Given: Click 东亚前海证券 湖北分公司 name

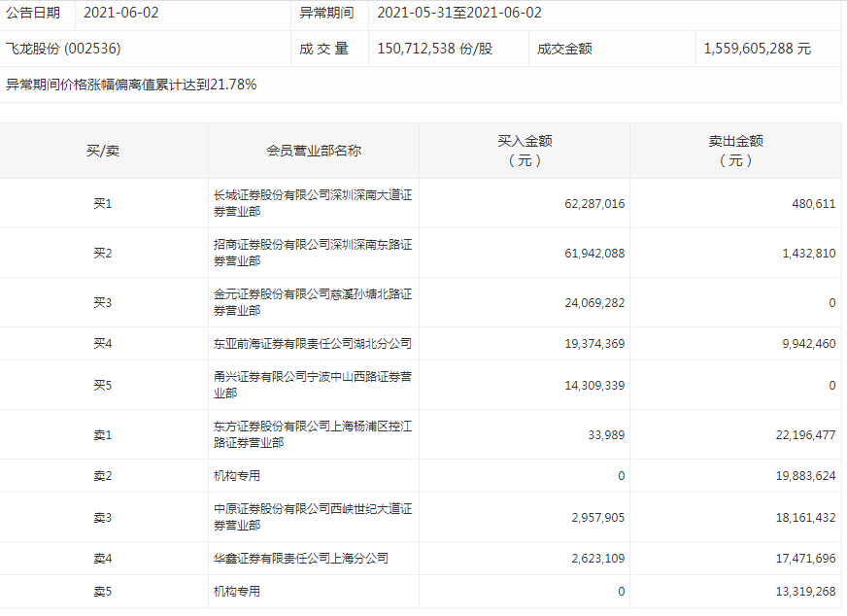Looking at the screenshot, I should [x=313, y=344].
